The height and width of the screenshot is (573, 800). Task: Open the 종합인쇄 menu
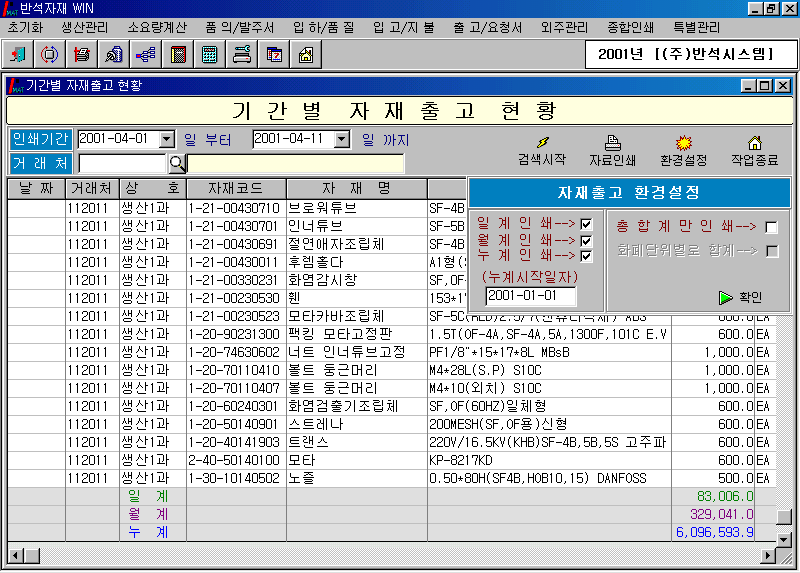pos(631,27)
